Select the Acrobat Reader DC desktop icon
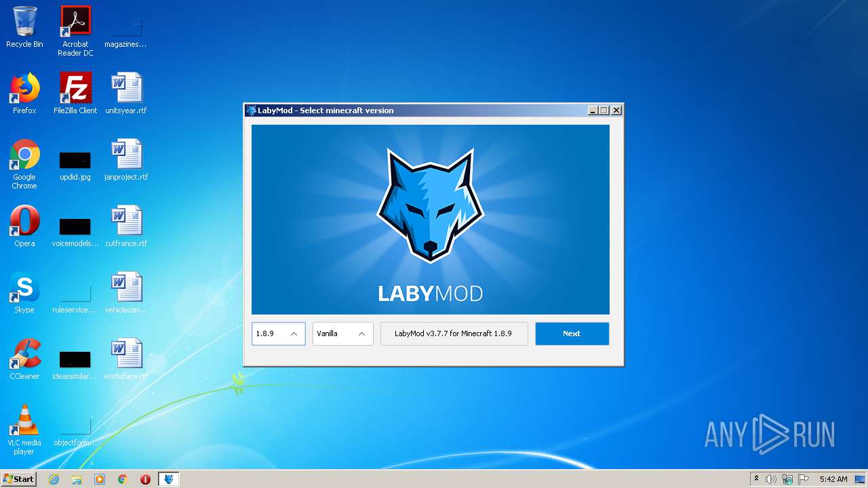 (x=75, y=31)
